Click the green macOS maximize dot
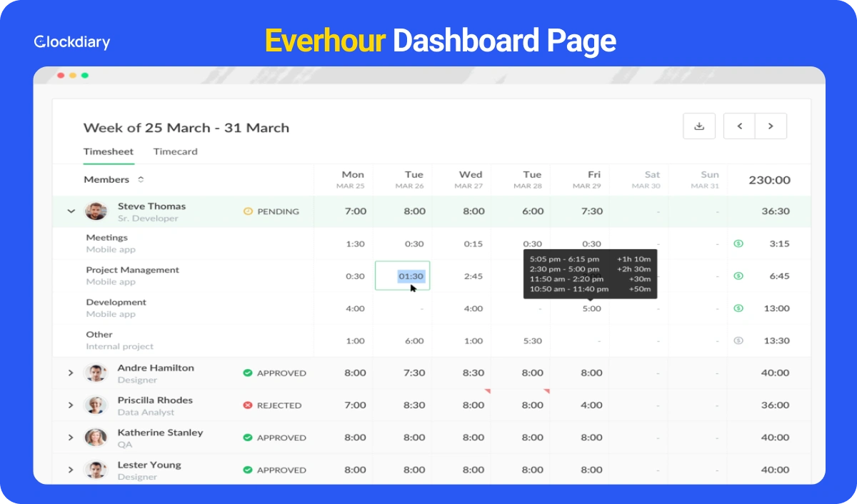This screenshot has height=504, width=857. coord(85,75)
